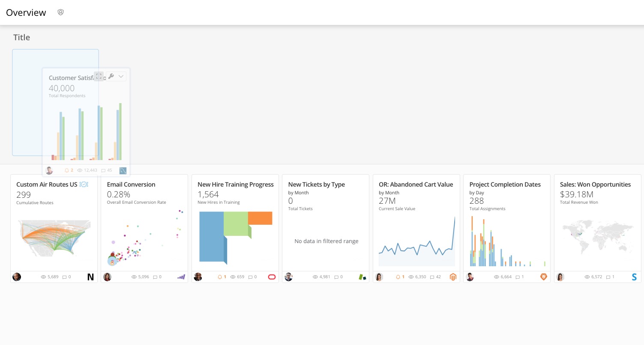Open the wrench menu on Customer Satisfaction card
The width and height of the screenshot is (644, 345).
click(x=111, y=76)
